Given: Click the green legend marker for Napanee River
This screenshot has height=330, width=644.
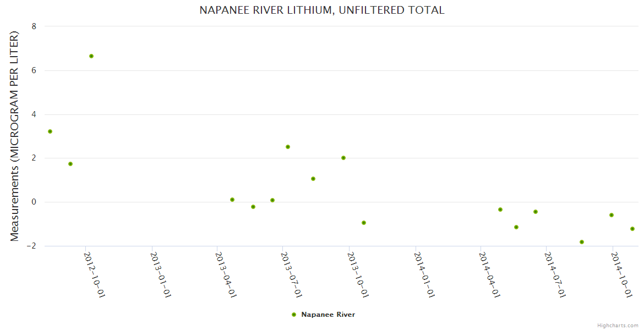Looking at the screenshot, I should [294, 315].
